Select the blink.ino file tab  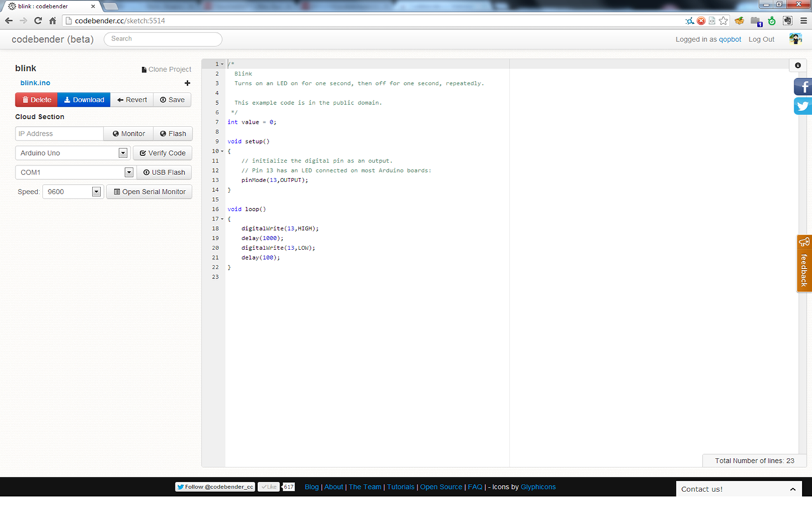(35, 83)
